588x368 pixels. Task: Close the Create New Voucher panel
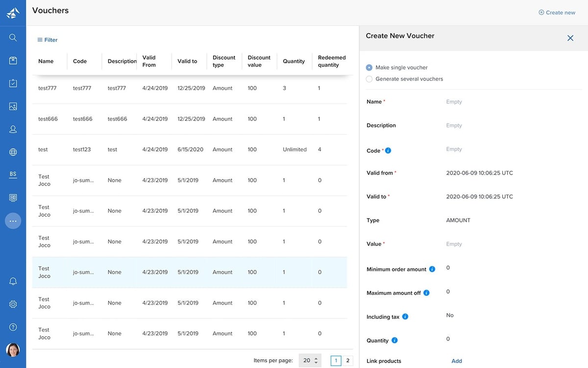[570, 38]
